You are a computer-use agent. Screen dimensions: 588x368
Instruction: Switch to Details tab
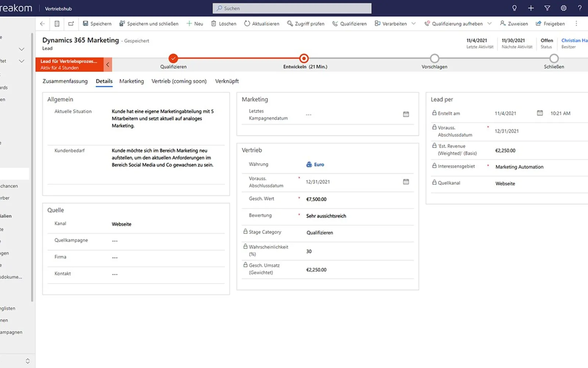(104, 81)
